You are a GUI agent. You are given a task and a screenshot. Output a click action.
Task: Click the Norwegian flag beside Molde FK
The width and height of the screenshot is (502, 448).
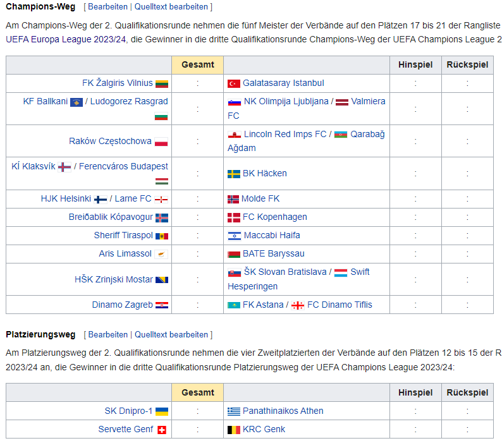coord(233,200)
